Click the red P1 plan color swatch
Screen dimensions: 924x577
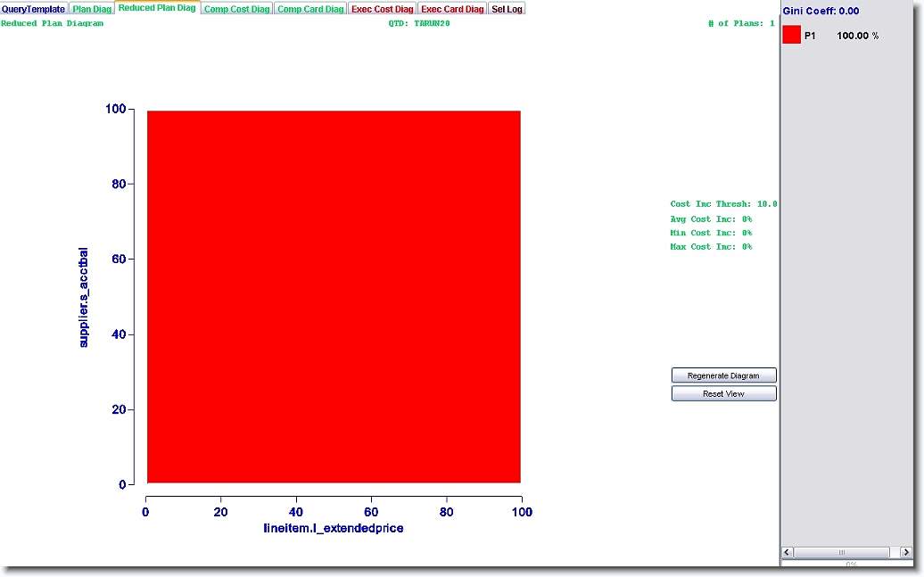click(x=791, y=36)
